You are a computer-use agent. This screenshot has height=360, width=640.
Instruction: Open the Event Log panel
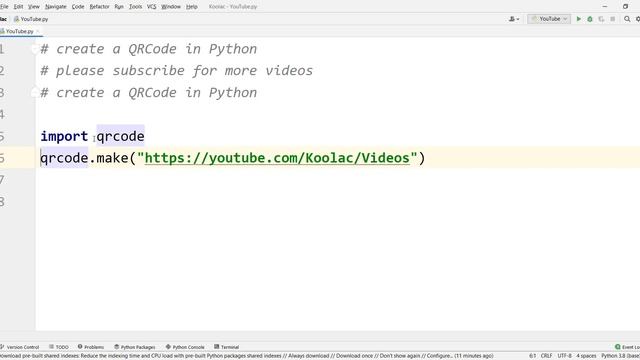tap(628, 347)
